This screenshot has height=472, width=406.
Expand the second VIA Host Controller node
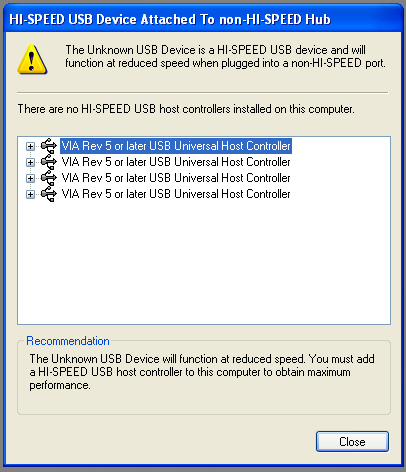(x=30, y=162)
